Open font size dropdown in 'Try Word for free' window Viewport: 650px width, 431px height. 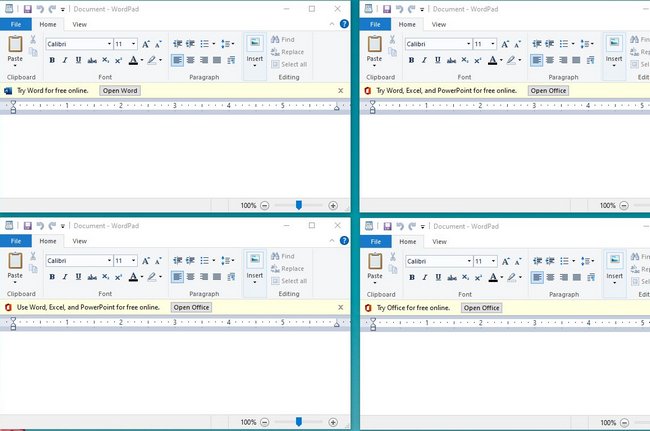(133, 44)
